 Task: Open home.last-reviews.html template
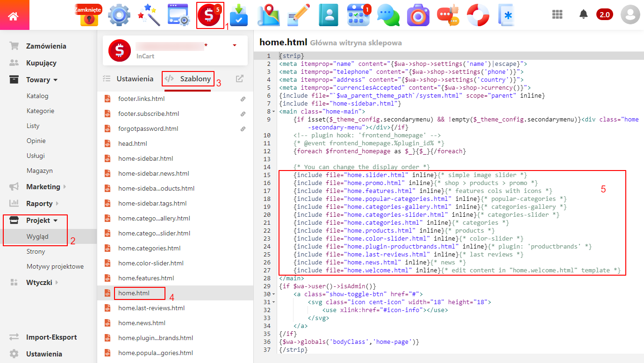point(151,308)
